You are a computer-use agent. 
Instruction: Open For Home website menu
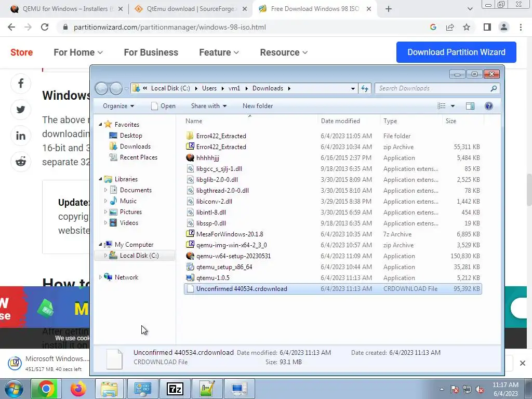[x=78, y=52]
